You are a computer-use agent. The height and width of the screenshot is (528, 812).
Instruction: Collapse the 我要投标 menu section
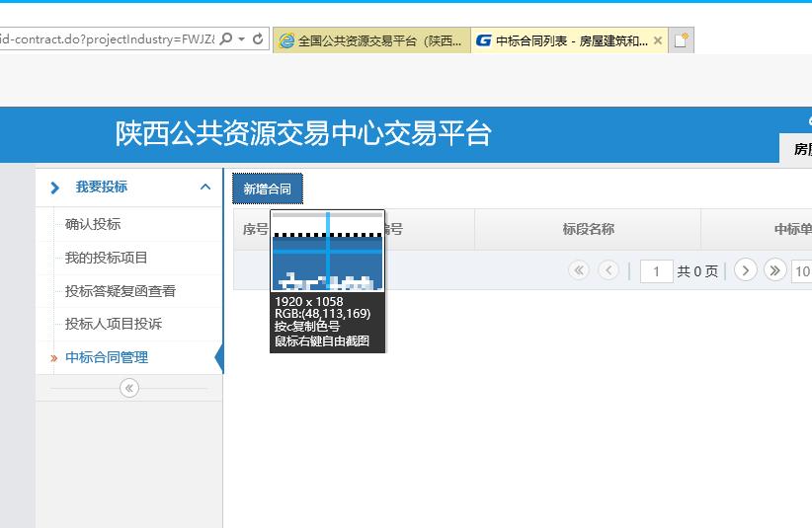coord(205,187)
